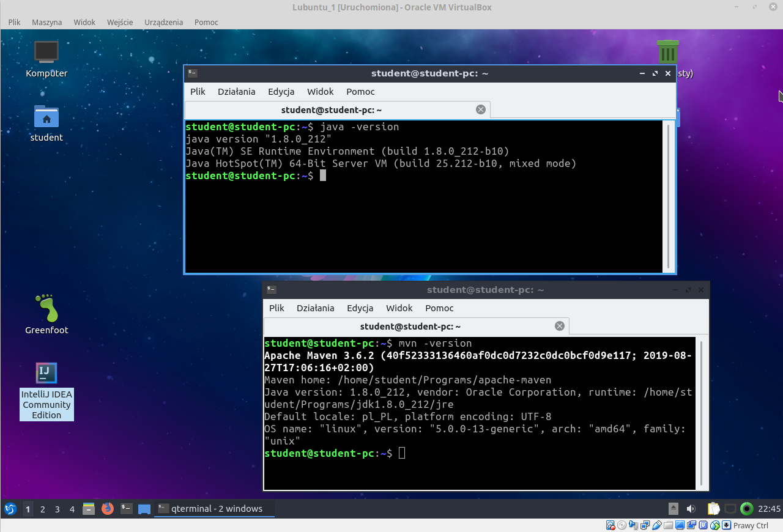
Task: Click the VirtualBox CPU chip status icon
Action: pos(703,525)
